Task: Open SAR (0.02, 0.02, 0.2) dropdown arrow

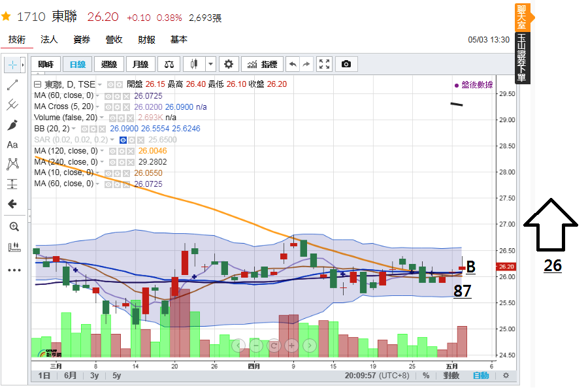Action: pyautogui.click(x=112, y=140)
